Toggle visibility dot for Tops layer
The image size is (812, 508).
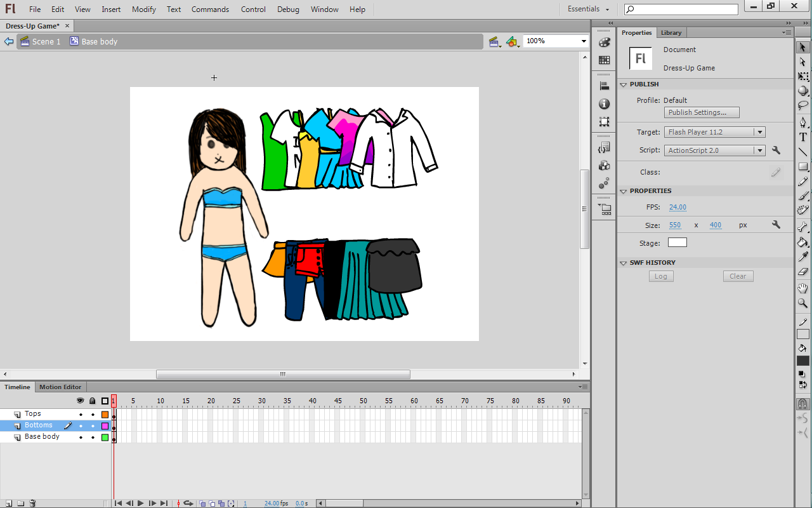pos(81,415)
